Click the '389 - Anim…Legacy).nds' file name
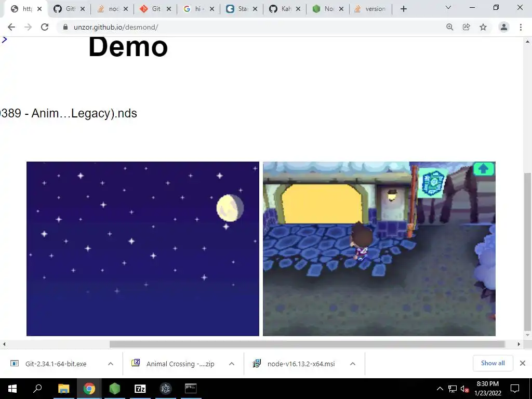532x399 pixels. coord(69,113)
